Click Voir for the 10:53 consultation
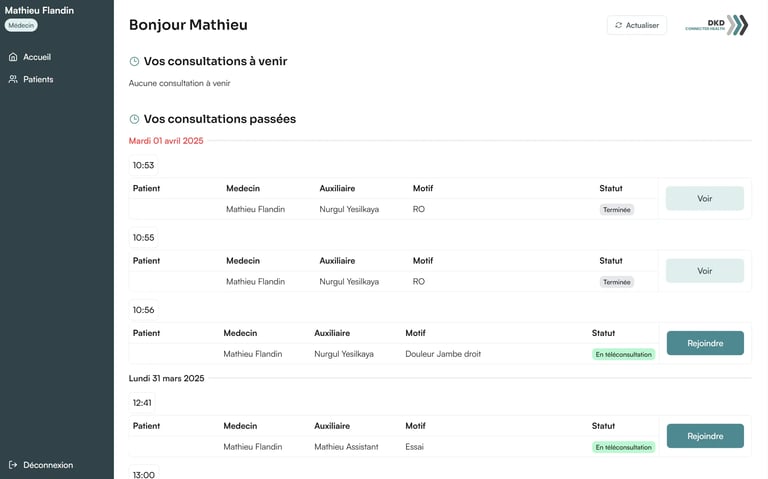Image resolution: width=768 pixels, height=479 pixels. click(704, 199)
